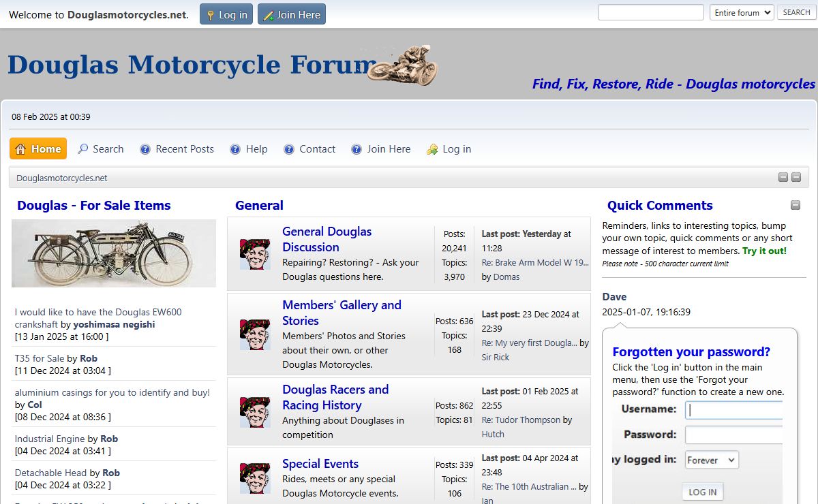Click the LOG IN button in Quick Comments
This screenshot has height=504, width=818.
pyautogui.click(x=702, y=492)
